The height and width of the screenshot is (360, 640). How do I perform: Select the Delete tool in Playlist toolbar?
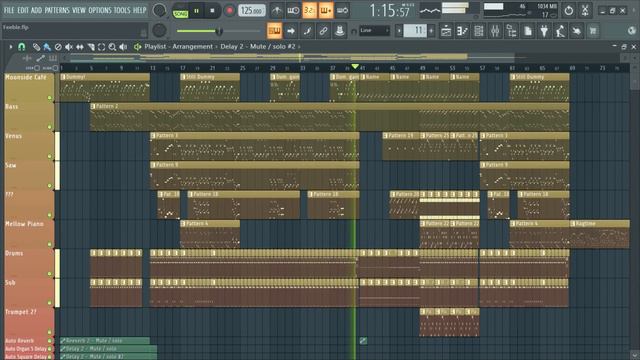58,47
